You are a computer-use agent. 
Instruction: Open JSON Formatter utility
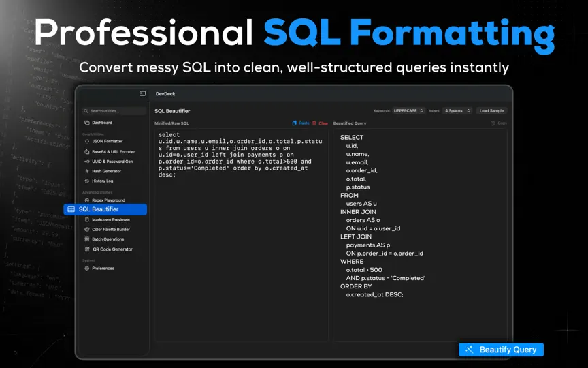tap(108, 142)
